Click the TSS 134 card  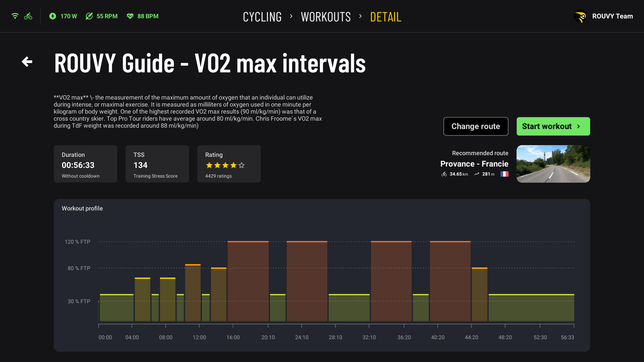pos(157,164)
